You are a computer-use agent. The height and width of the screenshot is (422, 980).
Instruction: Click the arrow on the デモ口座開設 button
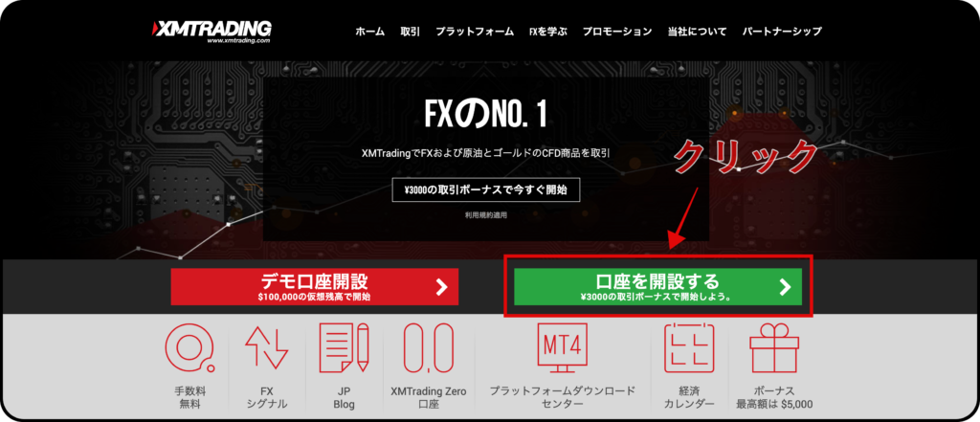click(442, 287)
